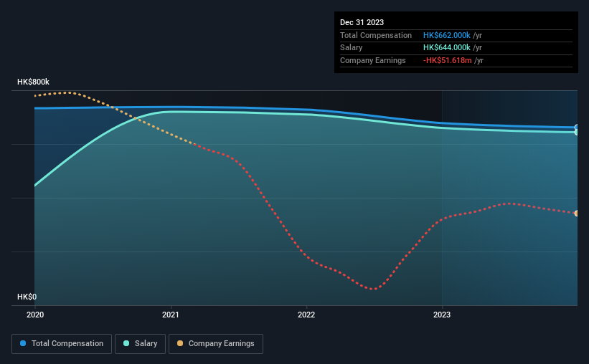Click the HK$0 y-axis label
This screenshot has width=589, height=364.
pyautogui.click(x=27, y=297)
